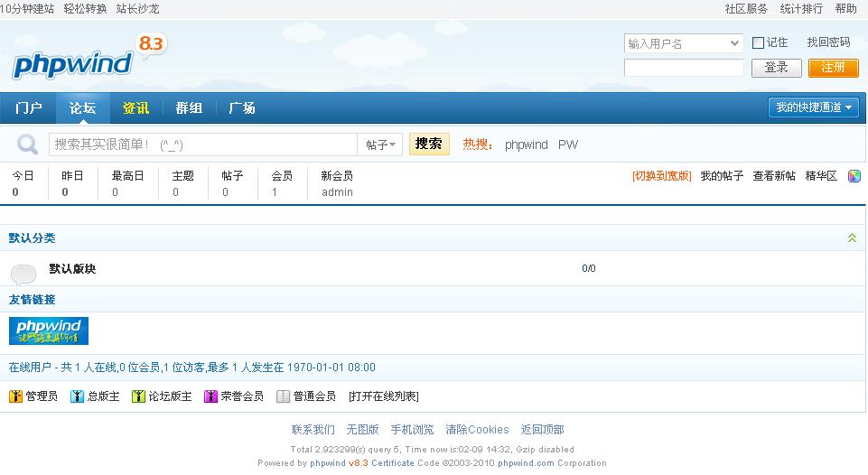
Task: Expand 我的快捷通道 dropdown menu
Action: [x=813, y=107]
